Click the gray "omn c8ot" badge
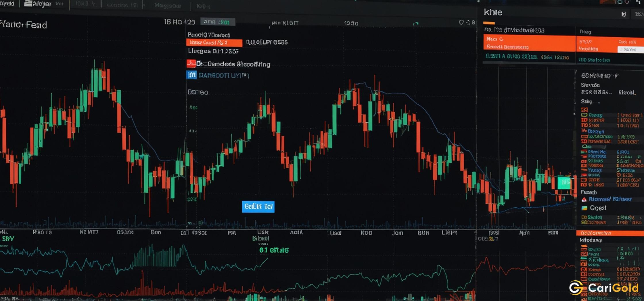The image size is (644, 301). pos(218,22)
